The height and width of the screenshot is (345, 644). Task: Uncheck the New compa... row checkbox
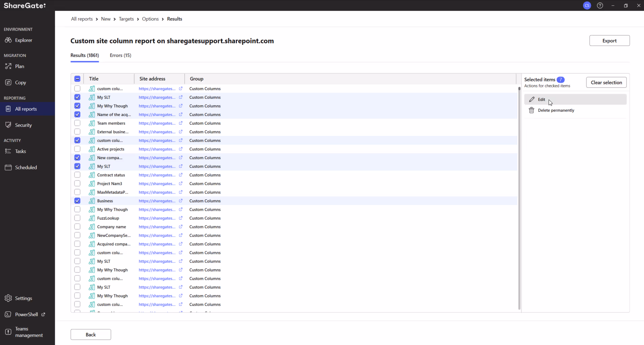[x=77, y=157]
